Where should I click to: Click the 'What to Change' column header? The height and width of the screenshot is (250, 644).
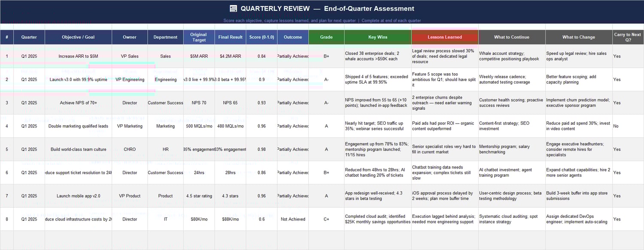click(x=578, y=37)
